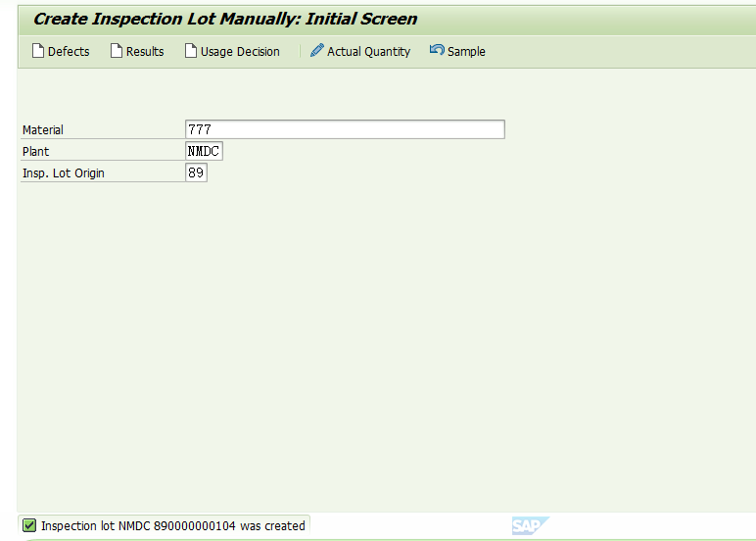
Task: Click the Plant field label
Action: pos(35,152)
